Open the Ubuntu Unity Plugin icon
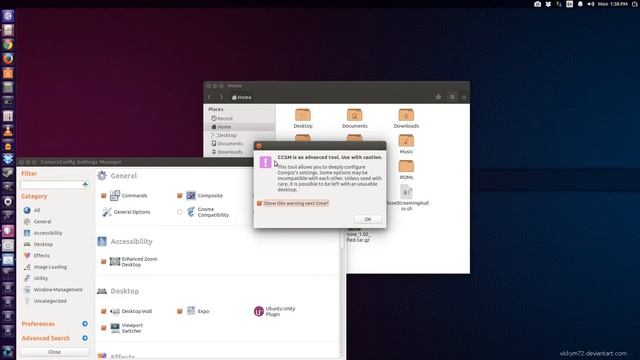The image size is (640, 360). pyautogui.click(x=259, y=311)
